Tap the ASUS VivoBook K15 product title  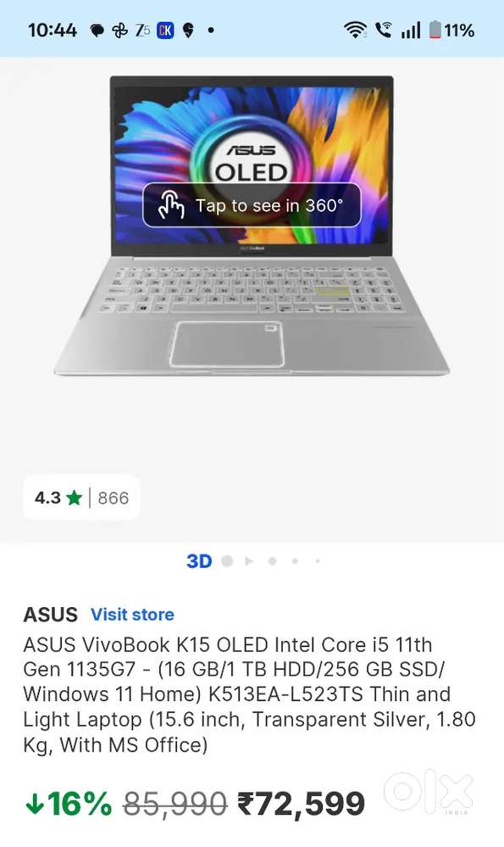tap(249, 694)
